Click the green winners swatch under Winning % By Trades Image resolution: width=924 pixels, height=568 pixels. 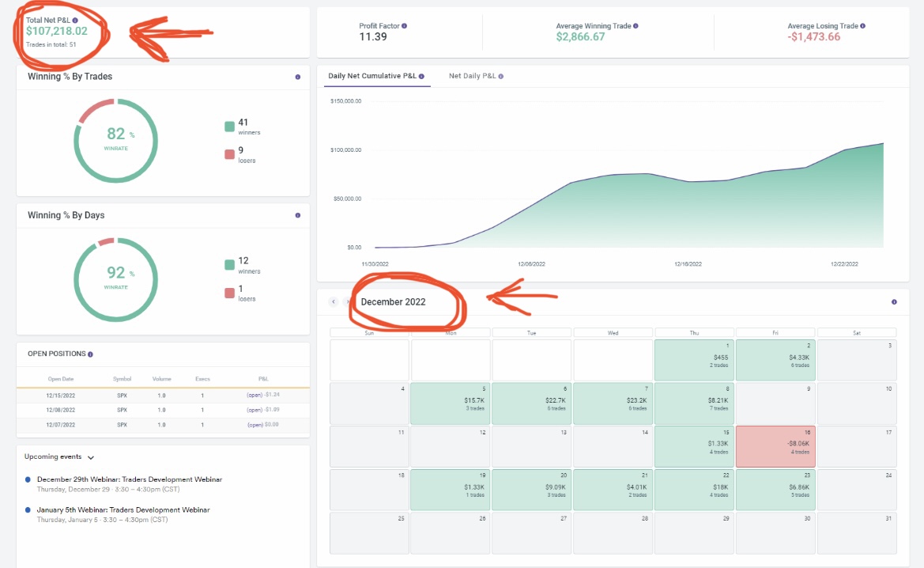click(x=229, y=126)
